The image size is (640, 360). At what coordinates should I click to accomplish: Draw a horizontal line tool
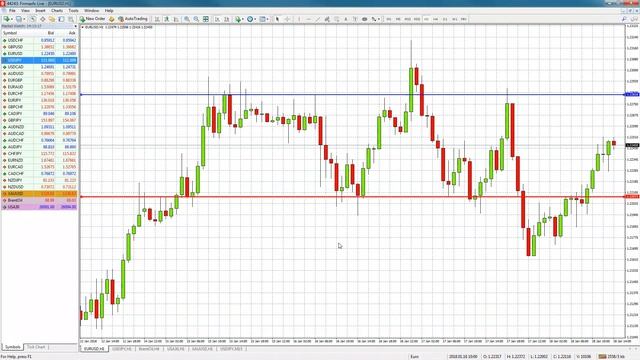coord(309,19)
